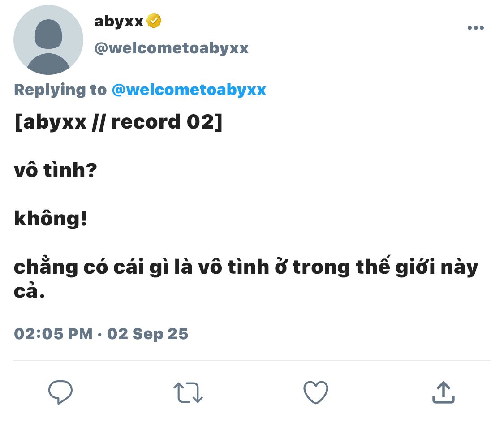This screenshot has height=422, width=504.
Task: Click the 'không!' line of the tweet
Action: 51,219
